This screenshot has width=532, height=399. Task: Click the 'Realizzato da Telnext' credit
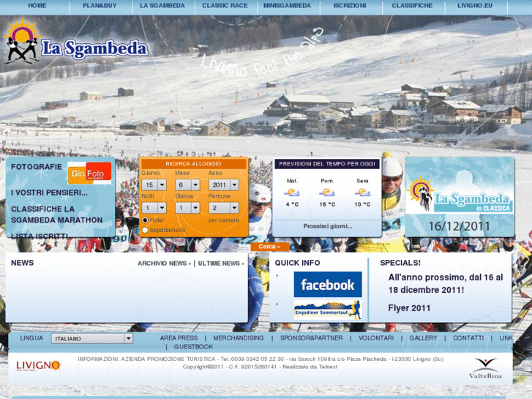[x=310, y=367]
